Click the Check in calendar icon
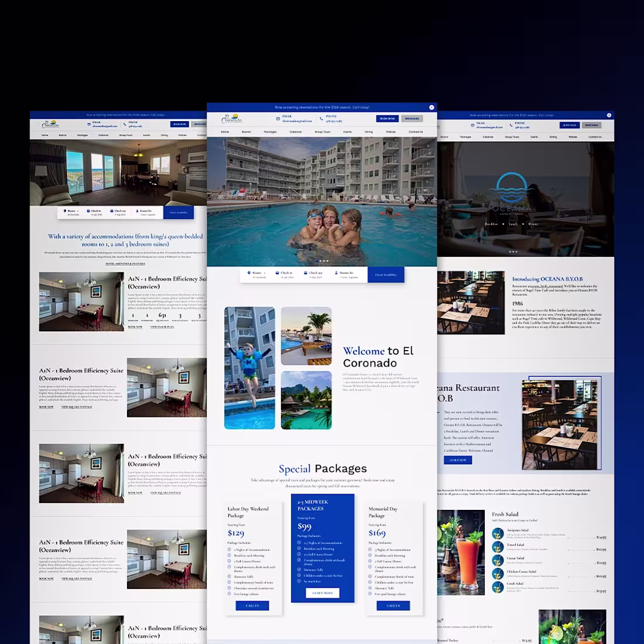The image size is (644, 644). click(278, 273)
